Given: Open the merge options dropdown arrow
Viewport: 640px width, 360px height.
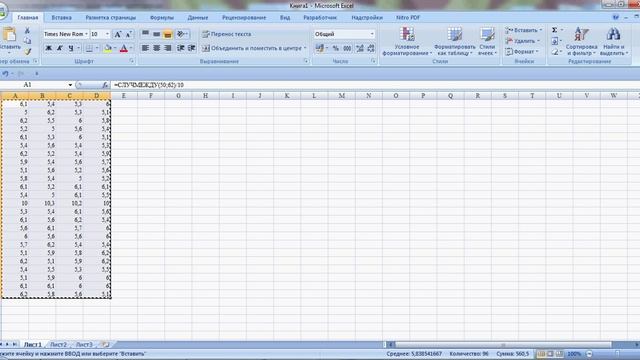Looking at the screenshot, I should [305, 48].
